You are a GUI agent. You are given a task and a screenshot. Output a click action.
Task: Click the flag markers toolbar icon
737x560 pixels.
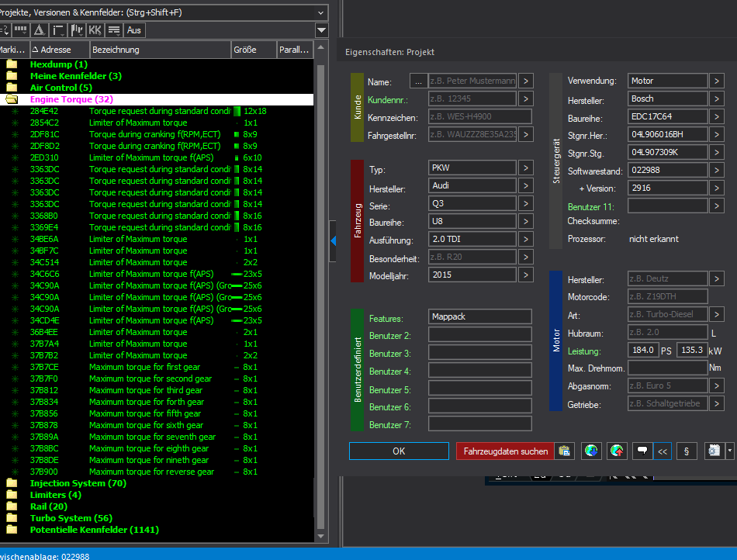click(77, 30)
